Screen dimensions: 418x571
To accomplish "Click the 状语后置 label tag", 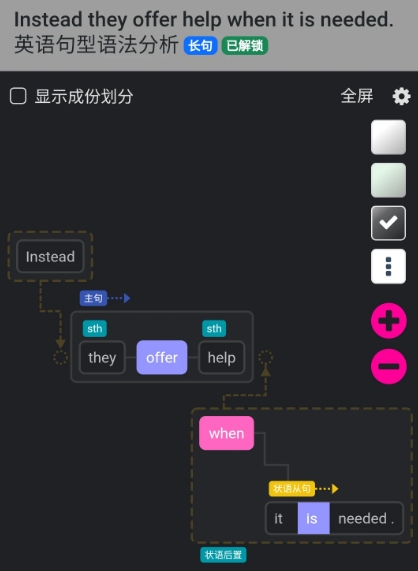I will [x=223, y=555].
